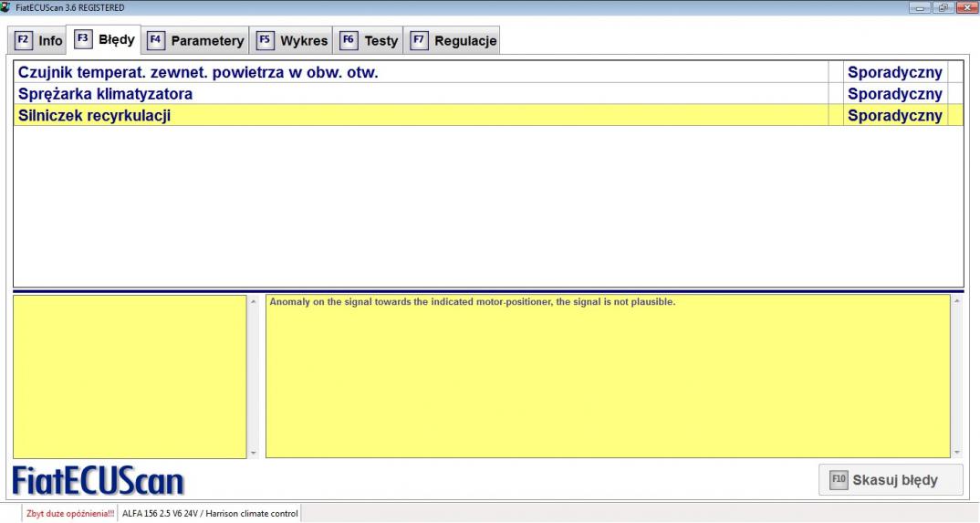980x523 pixels.
Task: Click the Zbyt duże opóźnienia!!! status message
Action: pyautogui.click(x=70, y=514)
